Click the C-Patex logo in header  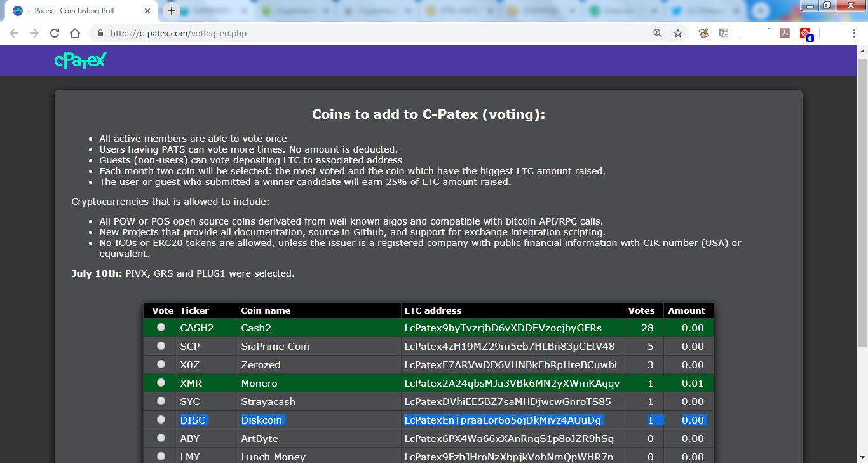(81, 60)
